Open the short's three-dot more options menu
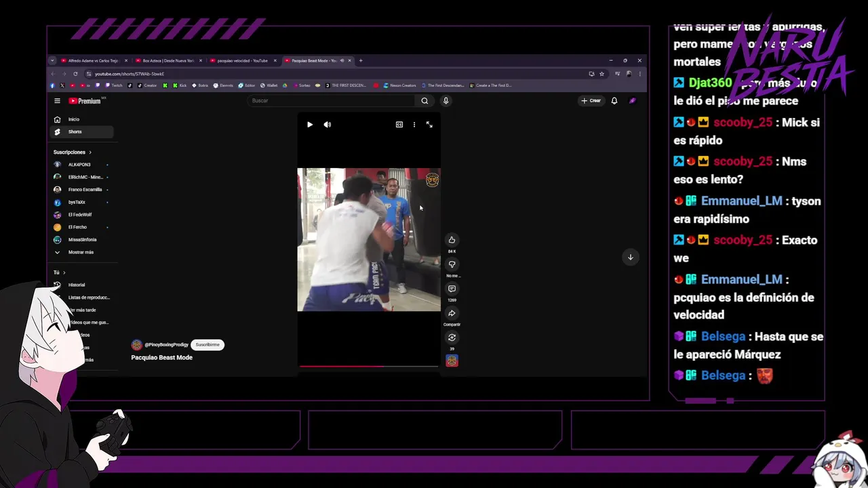Viewport: 868px width, 488px height. pos(414,125)
